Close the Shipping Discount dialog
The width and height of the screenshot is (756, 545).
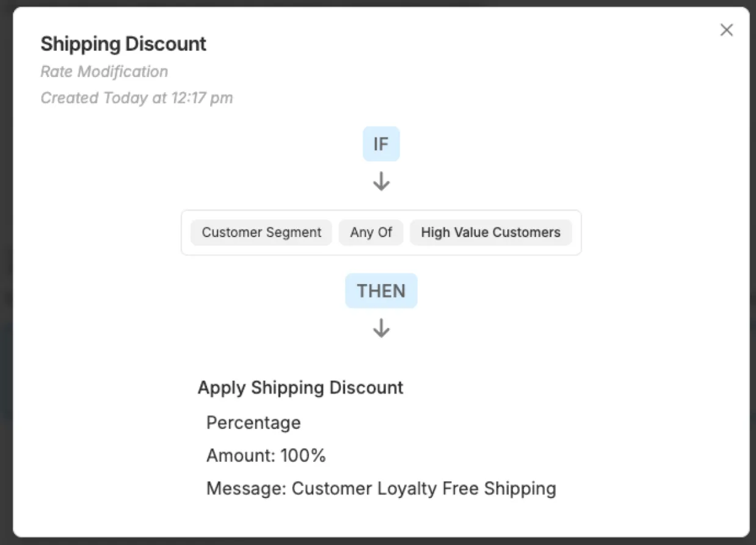726,30
